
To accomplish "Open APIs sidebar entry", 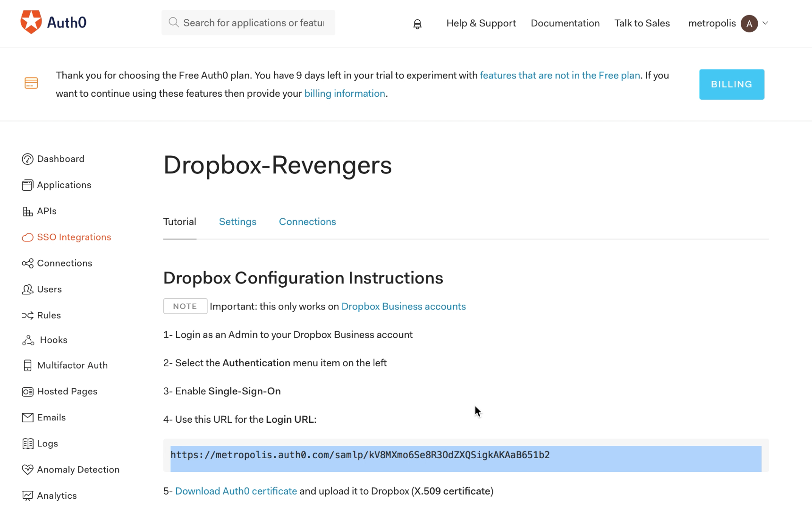I will tap(47, 211).
